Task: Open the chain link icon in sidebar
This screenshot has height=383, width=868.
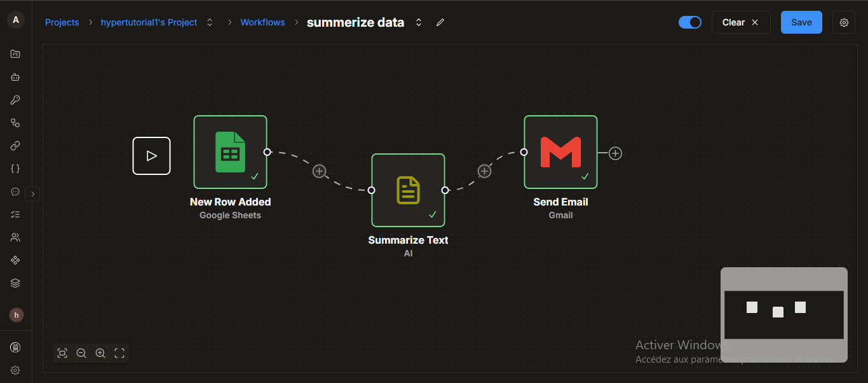Action: point(15,146)
